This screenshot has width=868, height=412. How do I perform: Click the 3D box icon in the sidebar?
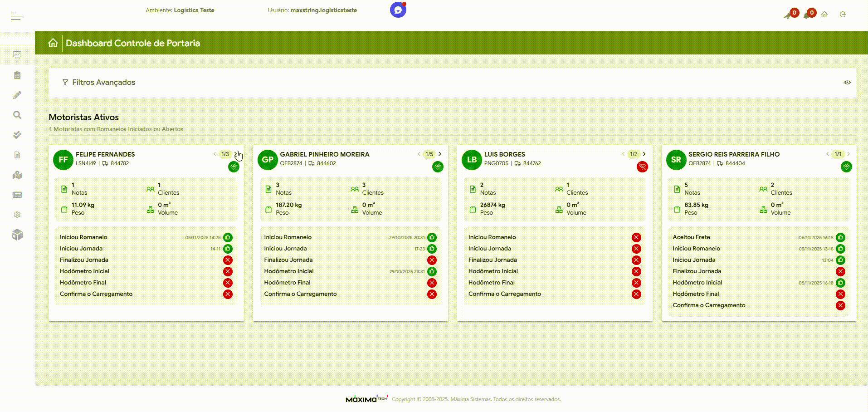tap(17, 235)
